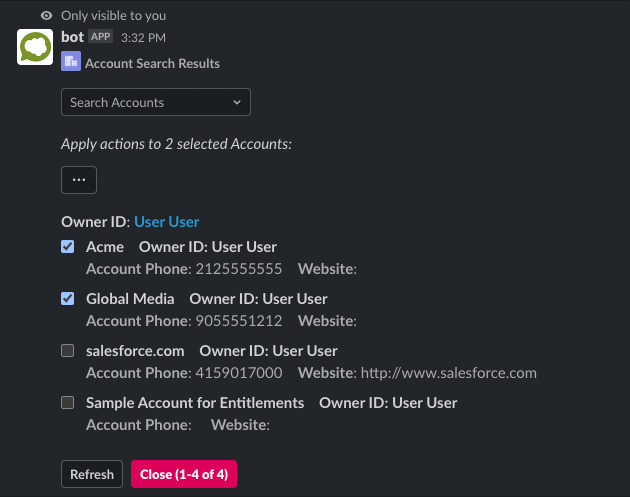This screenshot has height=497, width=630.
Task: Open the User User owner link
Action: click(167, 222)
